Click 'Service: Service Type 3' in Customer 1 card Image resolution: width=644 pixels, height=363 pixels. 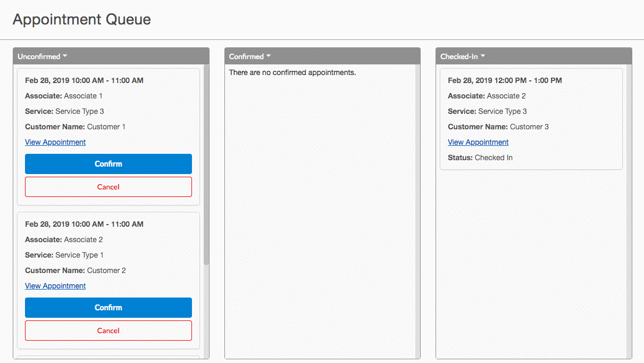coord(64,111)
